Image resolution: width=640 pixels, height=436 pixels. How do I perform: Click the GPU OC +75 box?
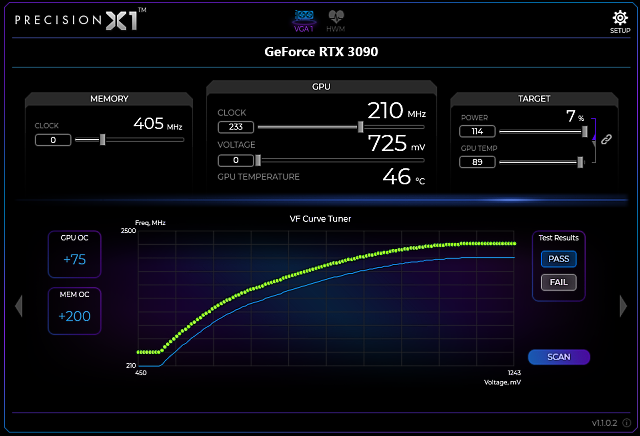click(74, 254)
